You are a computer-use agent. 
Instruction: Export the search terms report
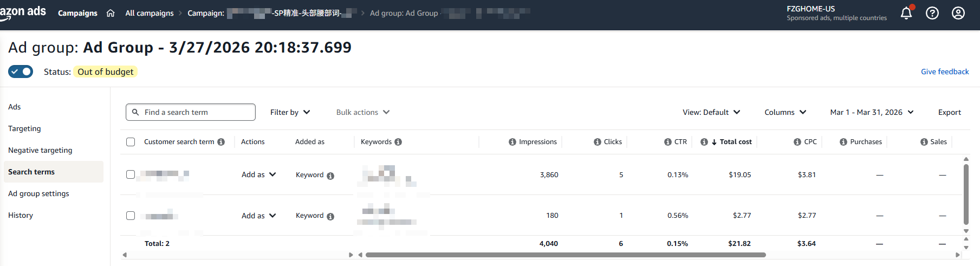[949, 112]
